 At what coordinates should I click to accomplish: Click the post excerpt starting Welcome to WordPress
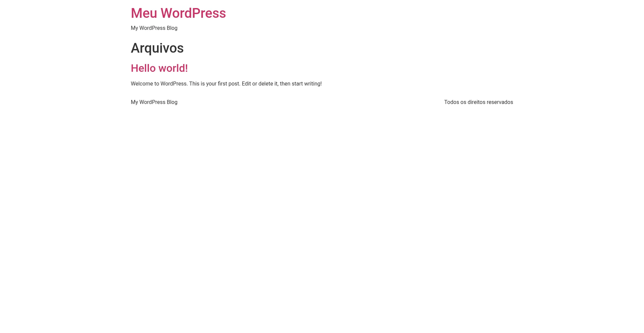point(226,84)
